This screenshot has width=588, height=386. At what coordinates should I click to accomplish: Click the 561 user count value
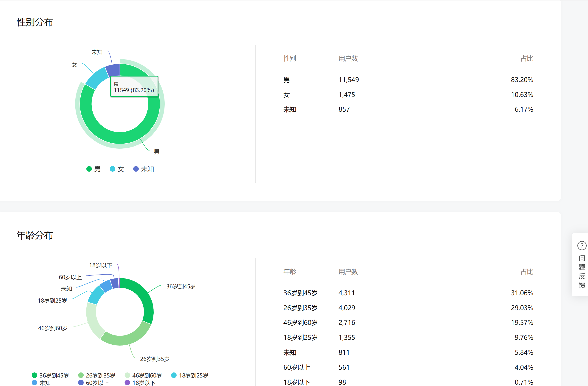344,367
